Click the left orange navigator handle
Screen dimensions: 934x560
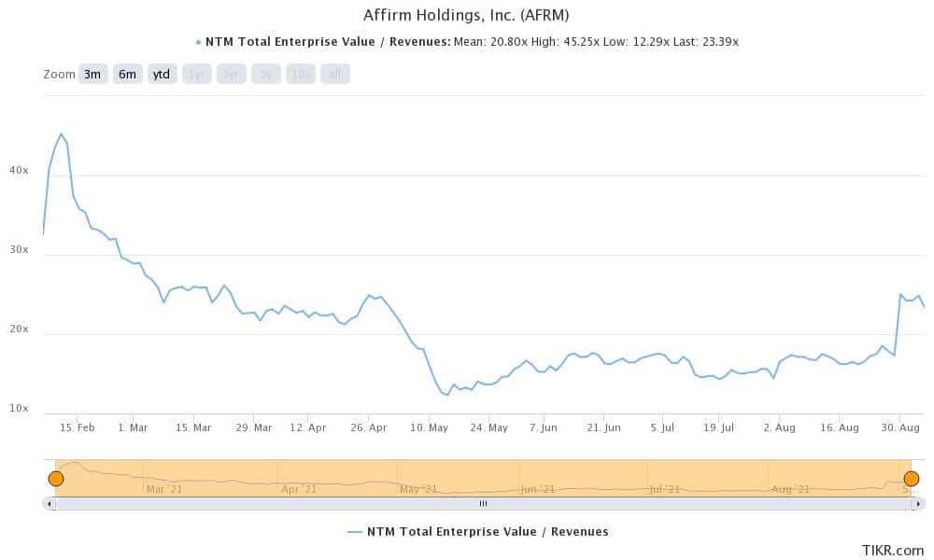56,479
